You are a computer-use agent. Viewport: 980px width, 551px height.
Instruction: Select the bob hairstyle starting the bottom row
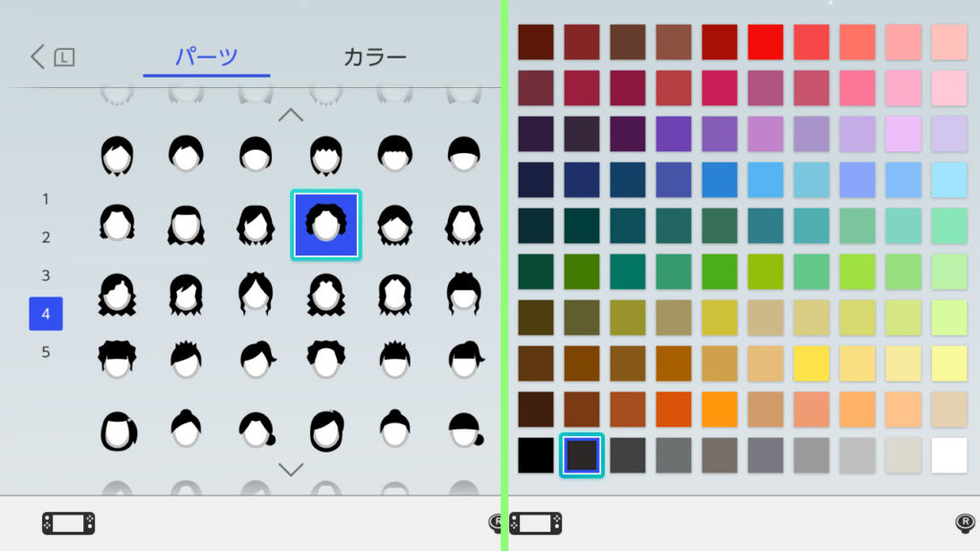pos(118,431)
